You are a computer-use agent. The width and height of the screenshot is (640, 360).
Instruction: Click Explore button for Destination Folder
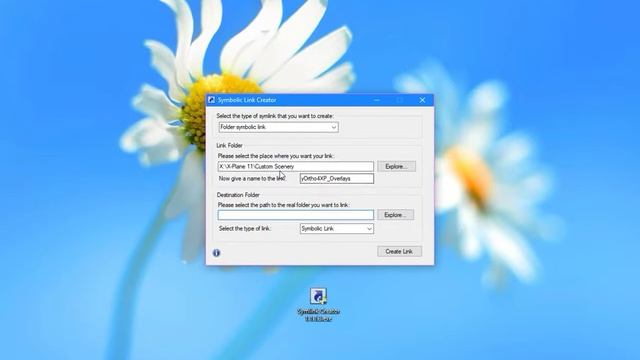pyautogui.click(x=396, y=215)
